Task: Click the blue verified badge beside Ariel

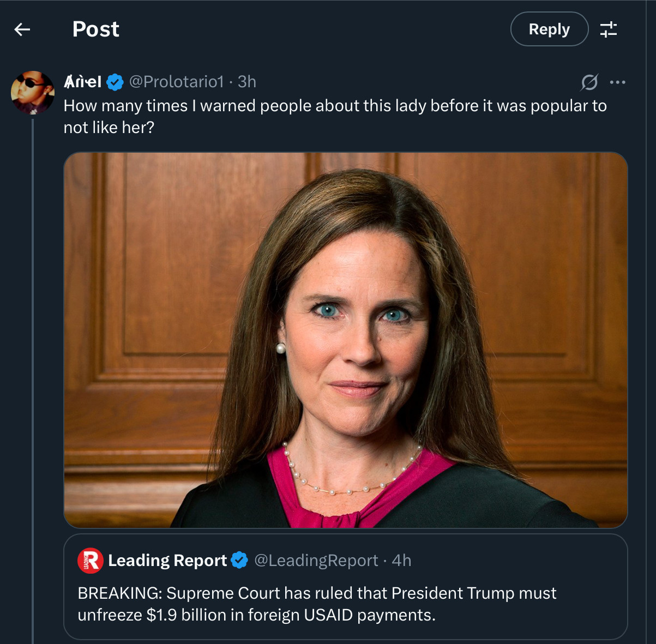Action: [x=115, y=82]
